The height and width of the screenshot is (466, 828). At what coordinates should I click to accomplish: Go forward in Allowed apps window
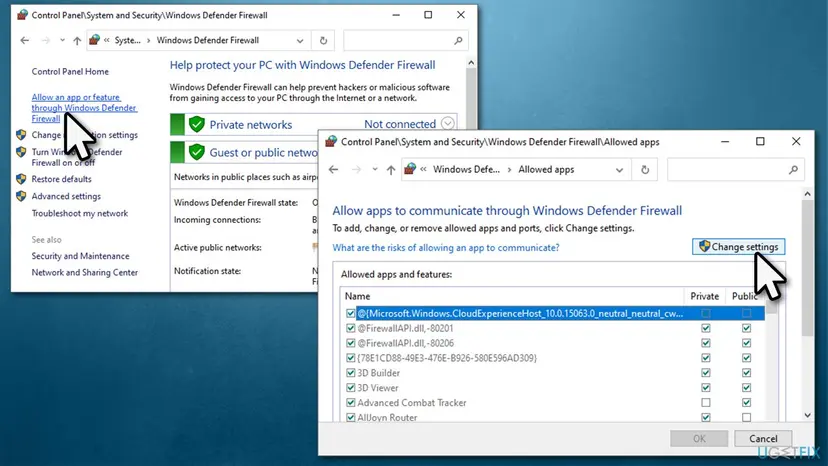[x=356, y=170]
